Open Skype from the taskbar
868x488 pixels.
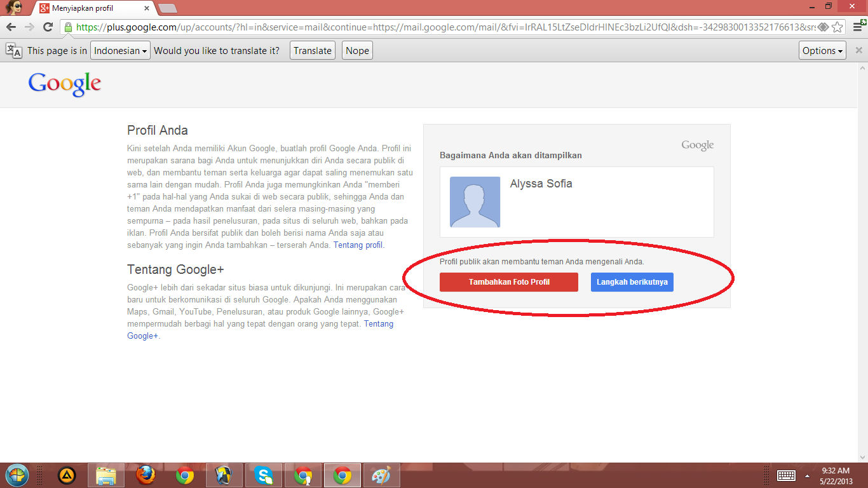coord(264,475)
